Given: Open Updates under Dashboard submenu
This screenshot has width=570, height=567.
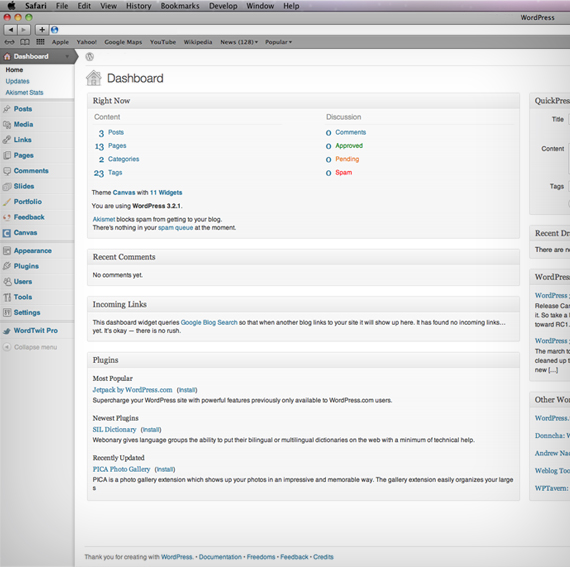Looking at the screenshot, I should coord(17,81).
